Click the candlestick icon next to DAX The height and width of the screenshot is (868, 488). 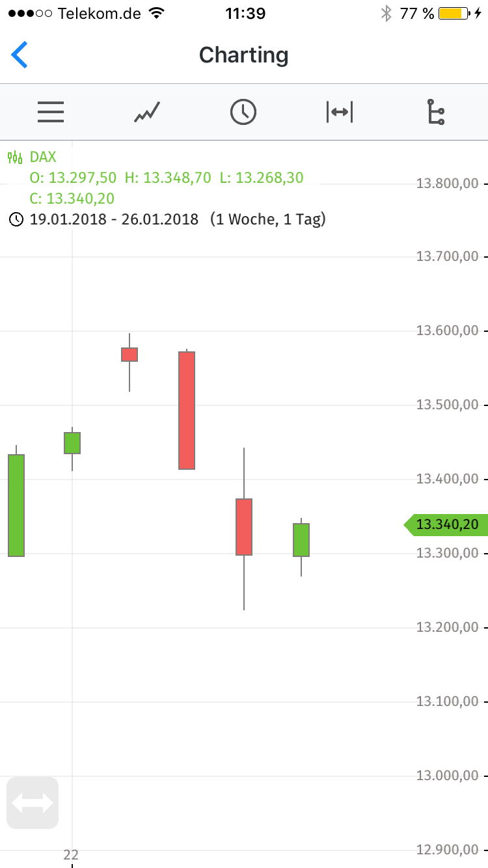(x=14, y=157)
